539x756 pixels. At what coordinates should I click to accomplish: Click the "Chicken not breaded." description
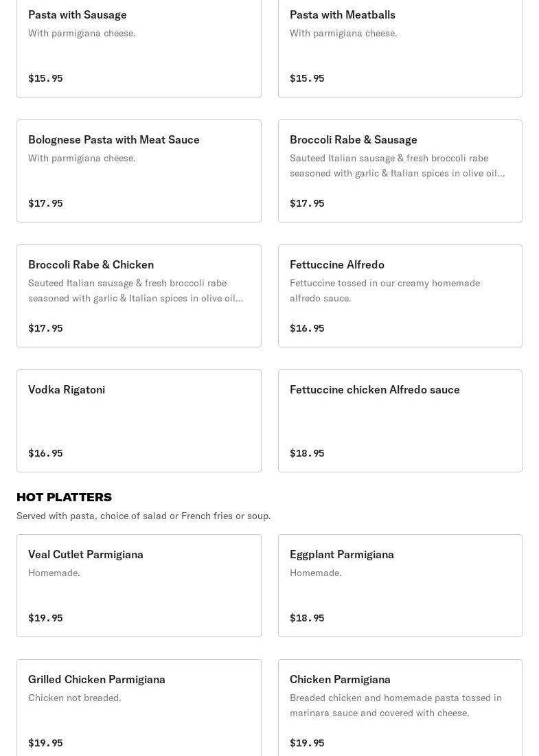coord(74,698)
